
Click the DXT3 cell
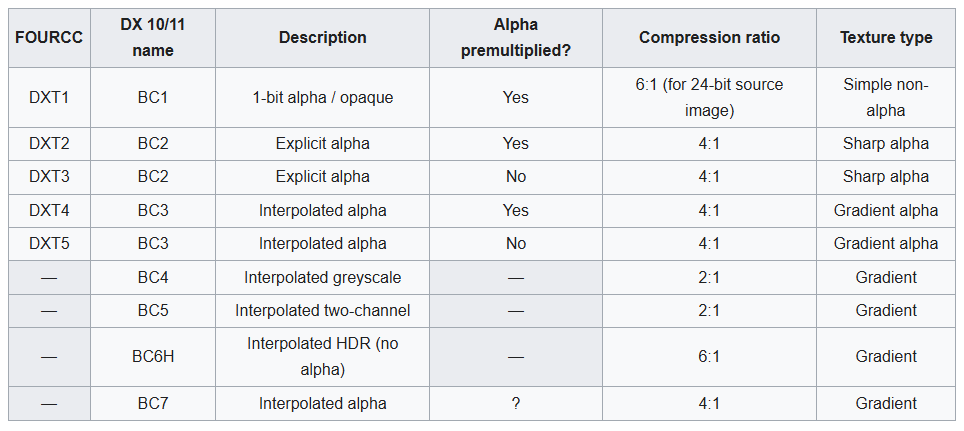click(x=49, y=177)
